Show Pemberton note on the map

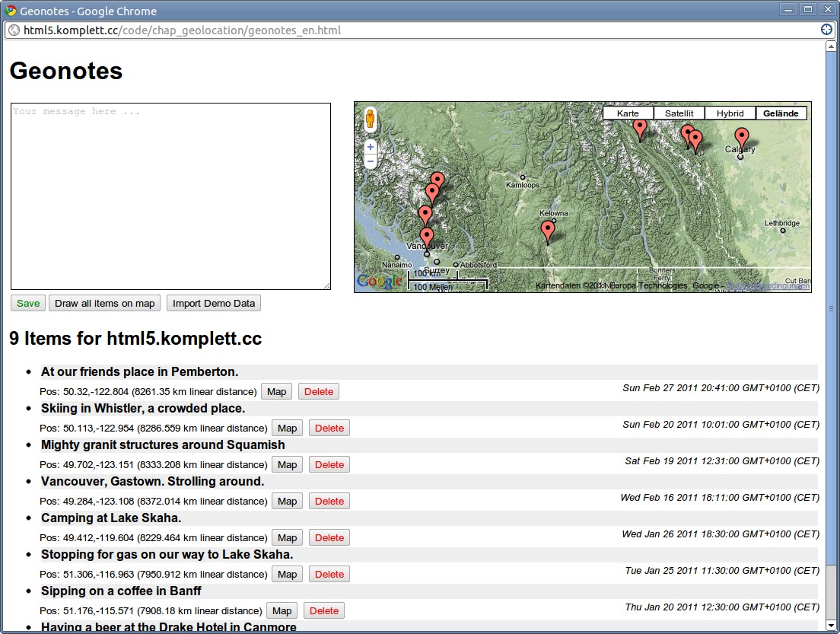pos(276,391)
